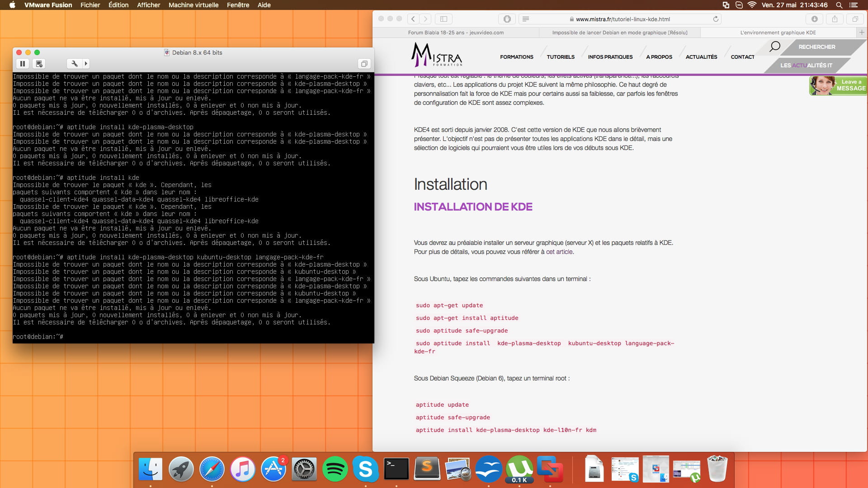Click the 'sudo apt-get update' command text

[x=449, y=305]
